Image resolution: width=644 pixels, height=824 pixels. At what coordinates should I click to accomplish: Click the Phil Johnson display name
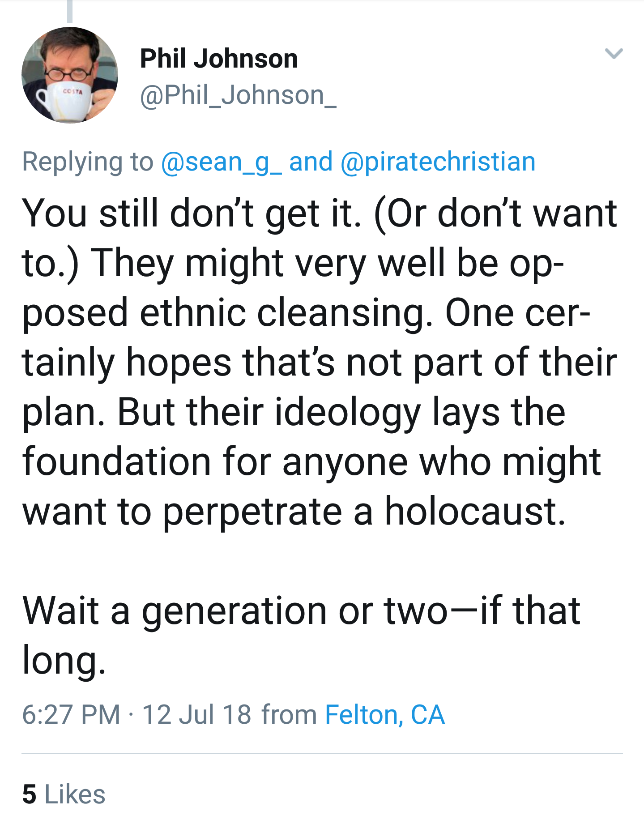[219, 59]
